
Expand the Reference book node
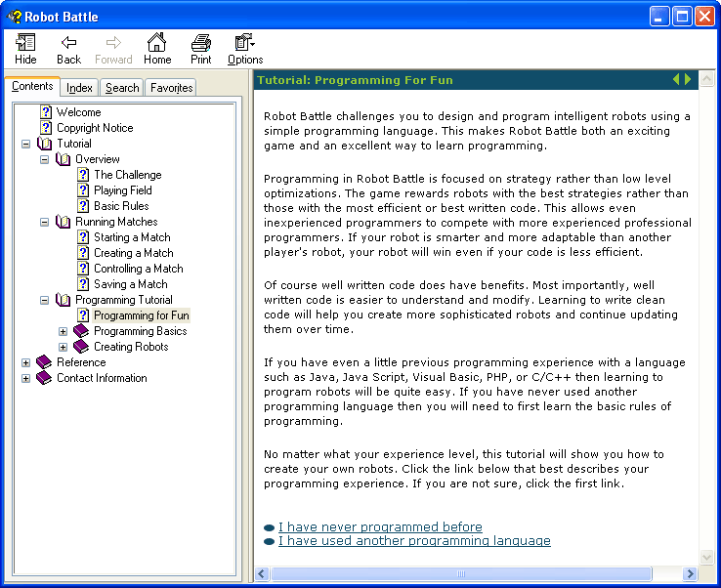click(26, 362)
